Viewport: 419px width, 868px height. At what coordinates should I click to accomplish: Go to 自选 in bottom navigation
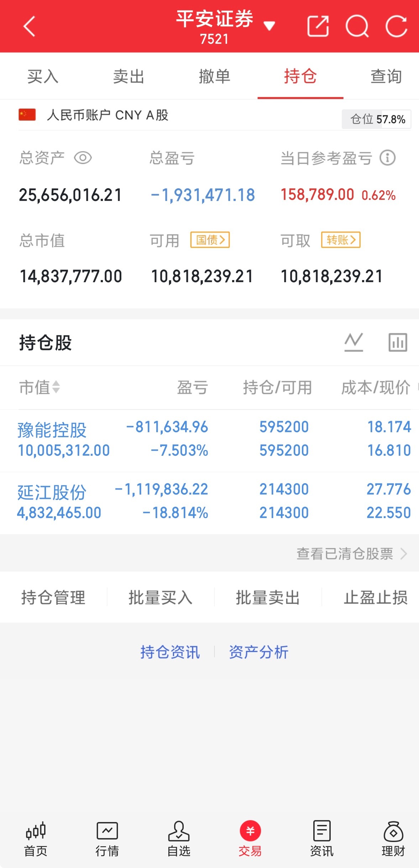click(179, 839)
